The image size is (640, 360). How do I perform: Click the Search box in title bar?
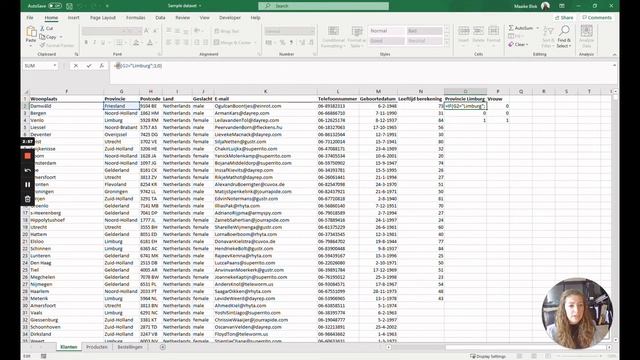click(x=323, y=6)
